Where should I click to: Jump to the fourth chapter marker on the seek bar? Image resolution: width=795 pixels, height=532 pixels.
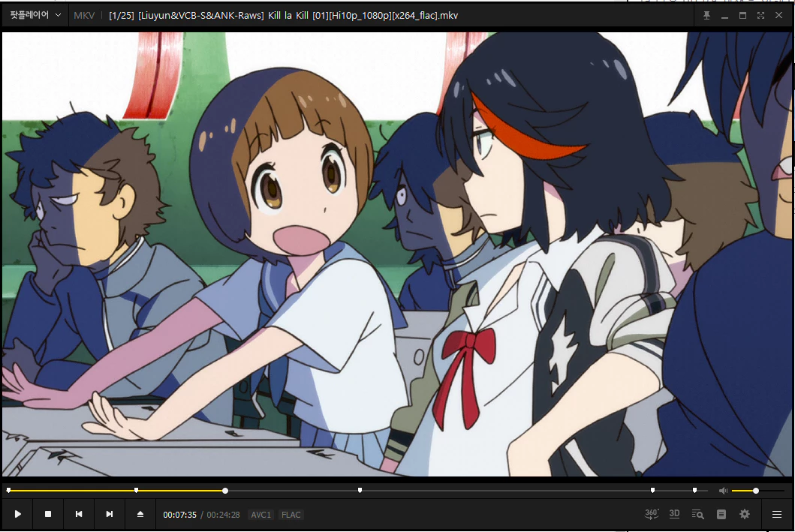(652, 490)
